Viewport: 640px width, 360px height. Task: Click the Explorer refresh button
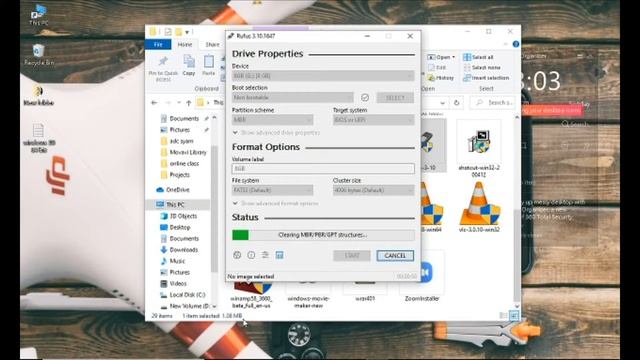tap(456, 103)
